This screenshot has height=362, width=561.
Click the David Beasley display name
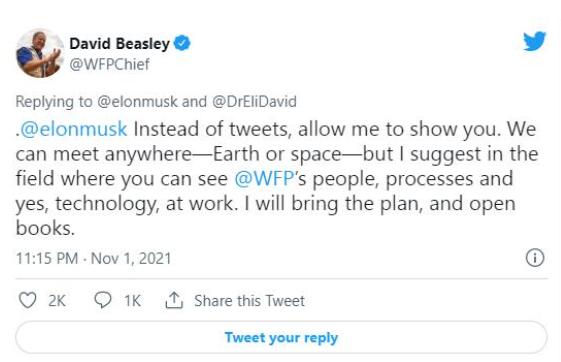pos(119,44)
